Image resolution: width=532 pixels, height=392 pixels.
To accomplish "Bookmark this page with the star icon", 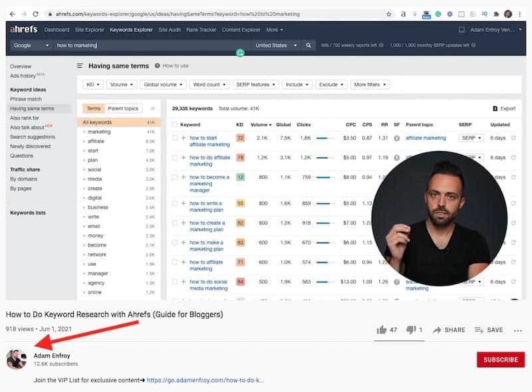I will point(389,14).
